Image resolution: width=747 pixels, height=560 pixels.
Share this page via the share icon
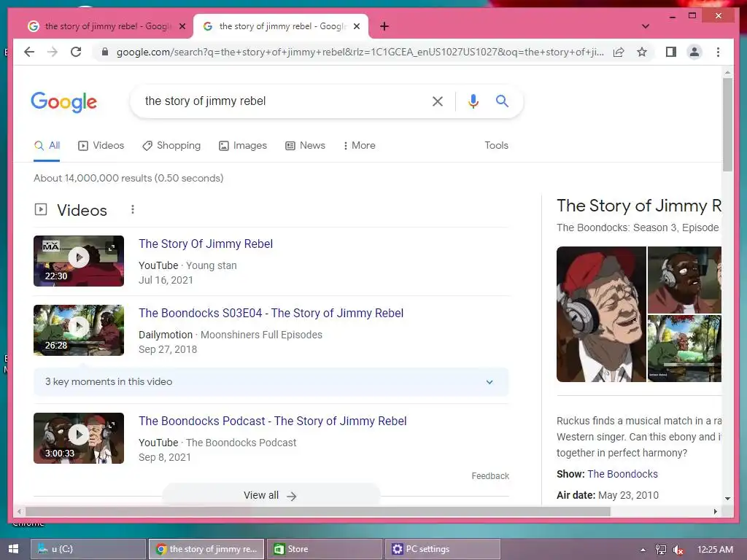pos(619,52)
